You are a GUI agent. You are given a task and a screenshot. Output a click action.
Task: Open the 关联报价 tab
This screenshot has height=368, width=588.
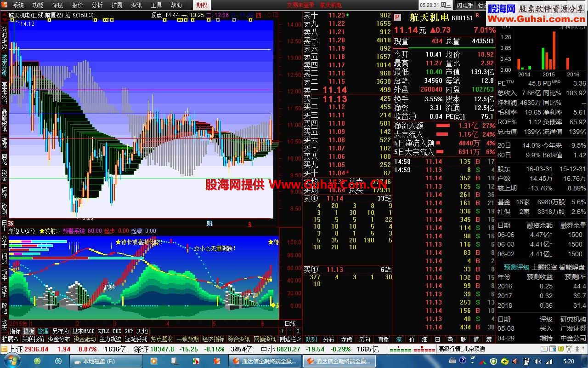(x=33, y=339)
